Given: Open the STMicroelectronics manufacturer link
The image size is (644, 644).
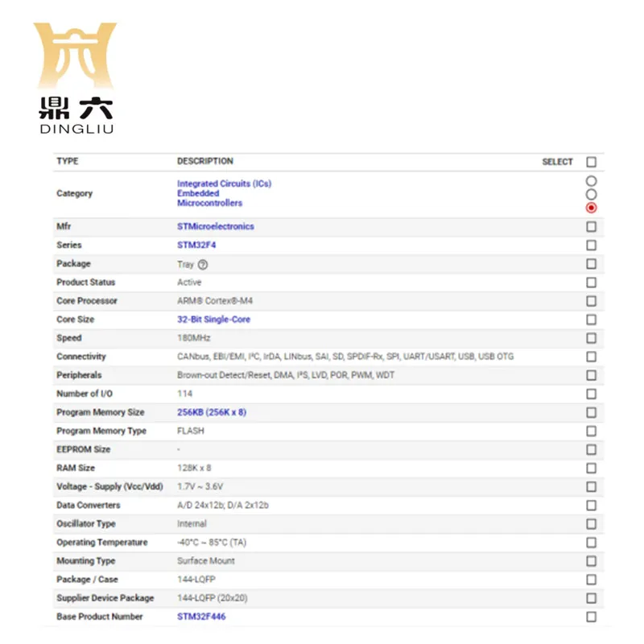Looking at the screenshot, I should tap(215, 226).
